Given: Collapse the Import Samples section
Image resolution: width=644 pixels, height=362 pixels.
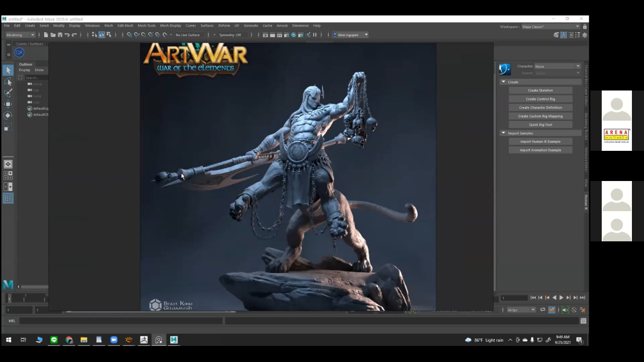Looking at the screenshot, I should click(503, 133).
